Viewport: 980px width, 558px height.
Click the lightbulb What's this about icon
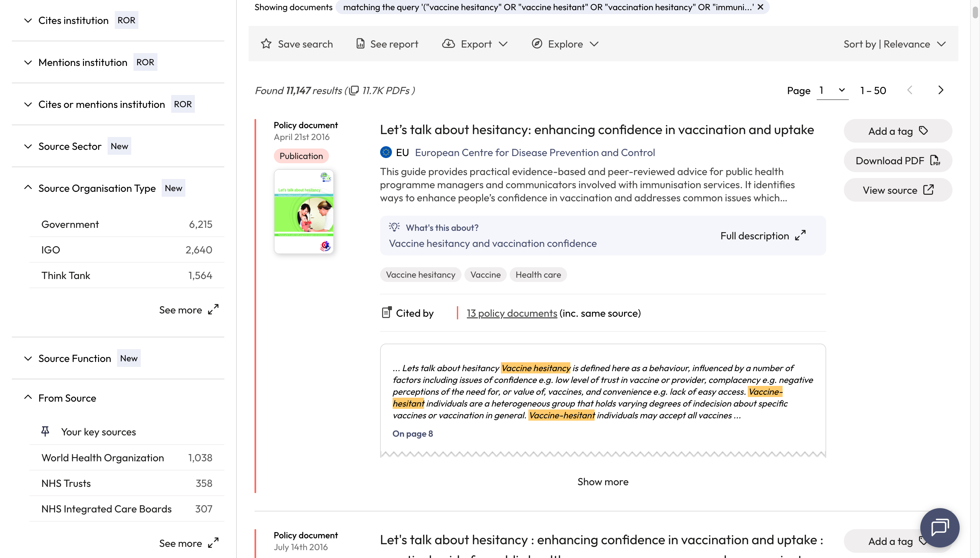point(394,227)
